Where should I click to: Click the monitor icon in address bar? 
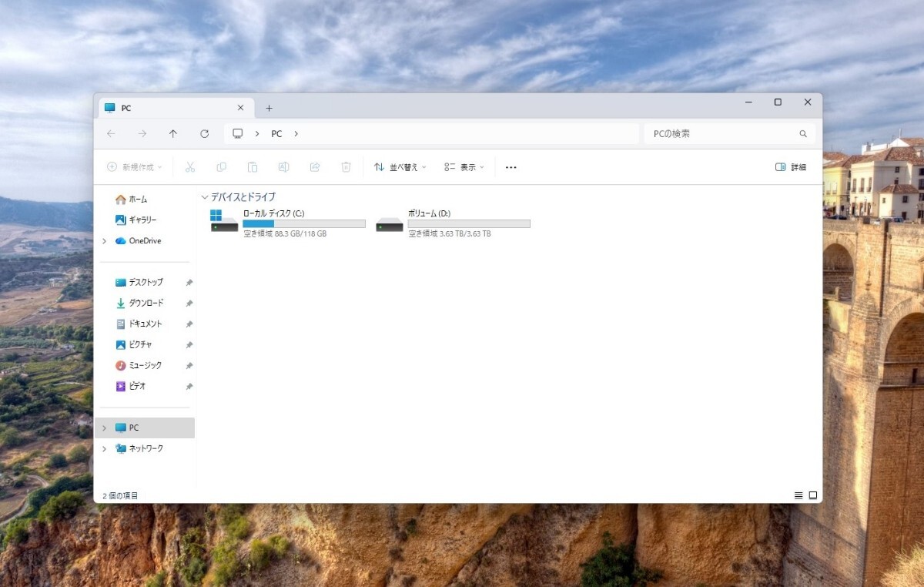[238, 133]
